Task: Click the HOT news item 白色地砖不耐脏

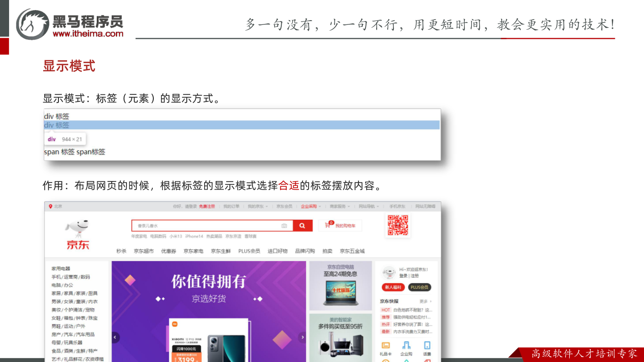Action: pyautogui.click(x=406, y=310)
